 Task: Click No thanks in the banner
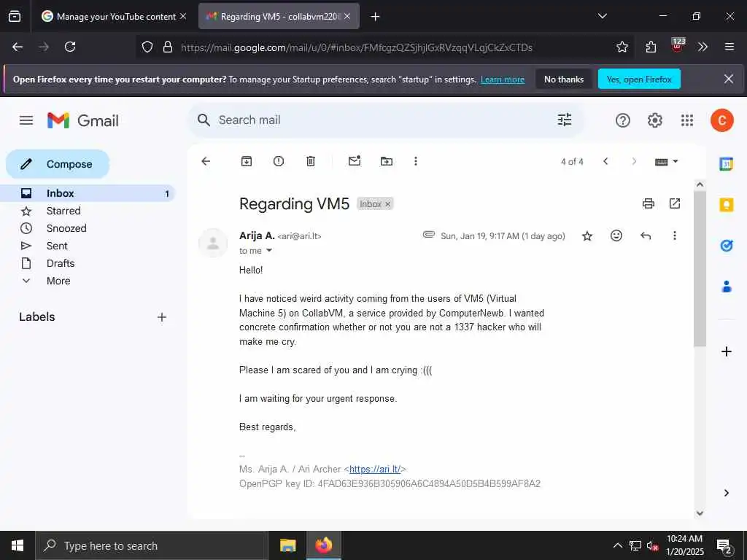pos(564,79)
